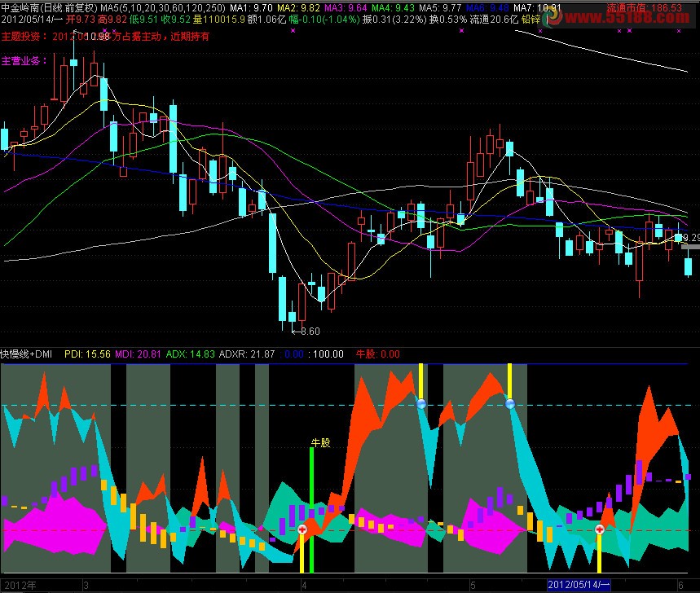Click the stock title 中金岭南(日线,前复权)
Image resolution: width=700 pixels, height=593 pixels.
click(x=49, y=7)
